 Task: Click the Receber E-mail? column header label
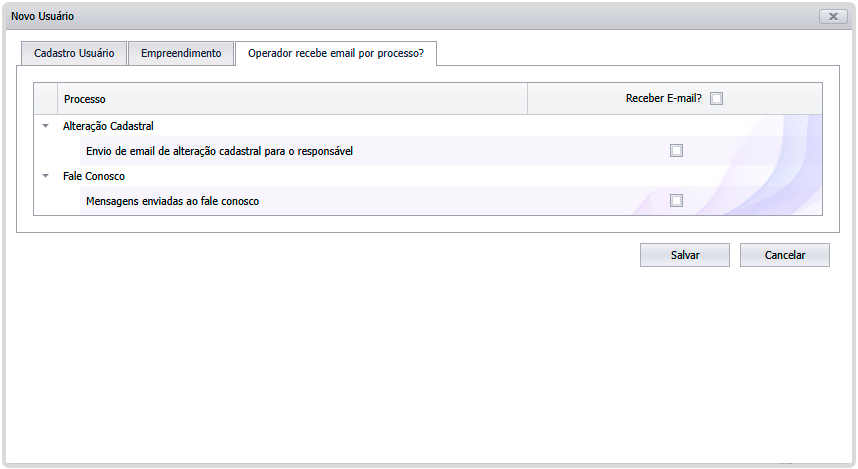tap(663, 99)
